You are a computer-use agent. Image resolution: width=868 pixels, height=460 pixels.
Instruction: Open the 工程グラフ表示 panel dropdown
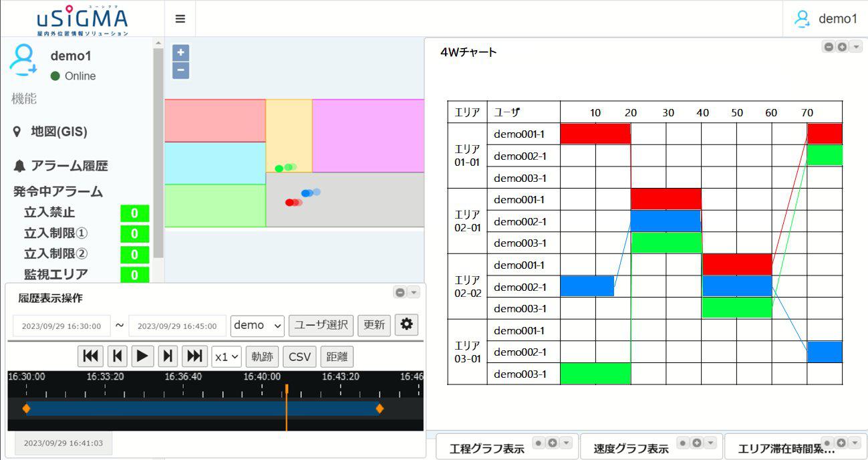coord(566,443)
